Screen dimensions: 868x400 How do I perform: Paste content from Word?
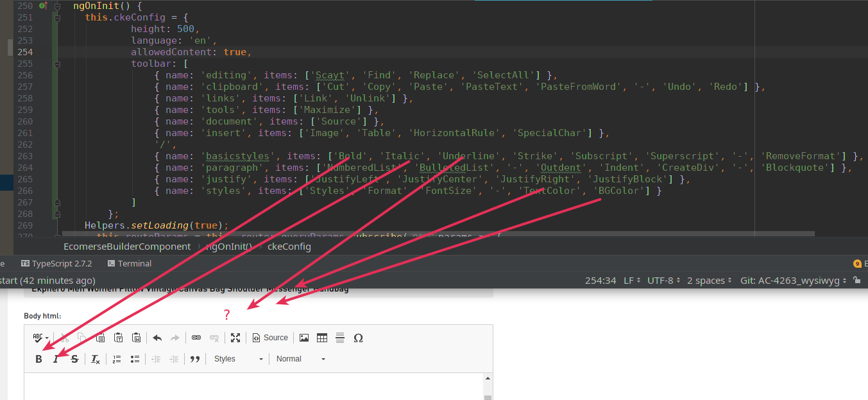tap(136, 337)
